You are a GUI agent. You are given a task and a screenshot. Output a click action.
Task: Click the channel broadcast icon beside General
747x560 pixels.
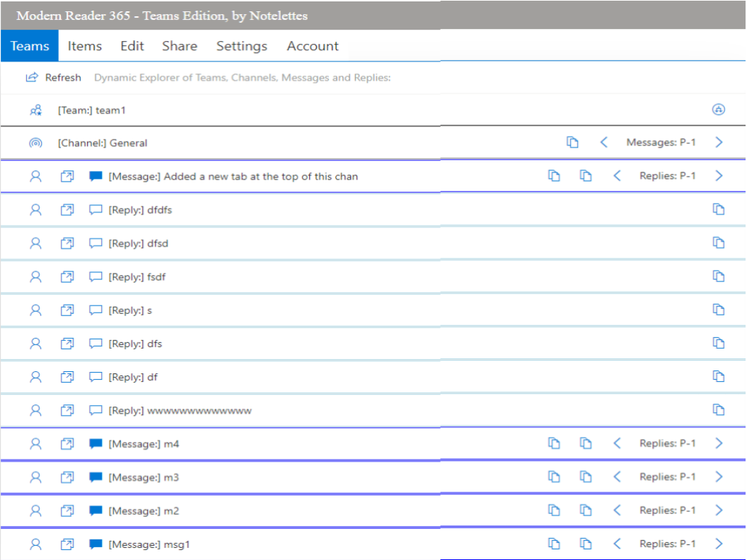coord(36,143)
